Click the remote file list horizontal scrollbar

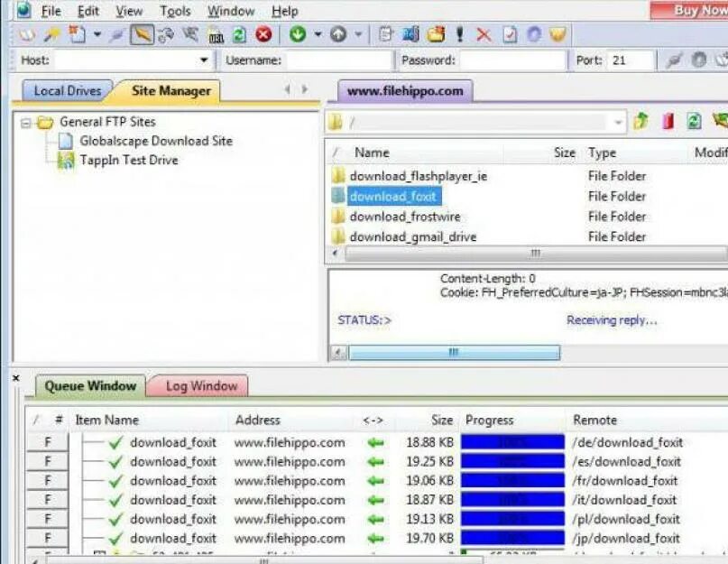(535, 254)
